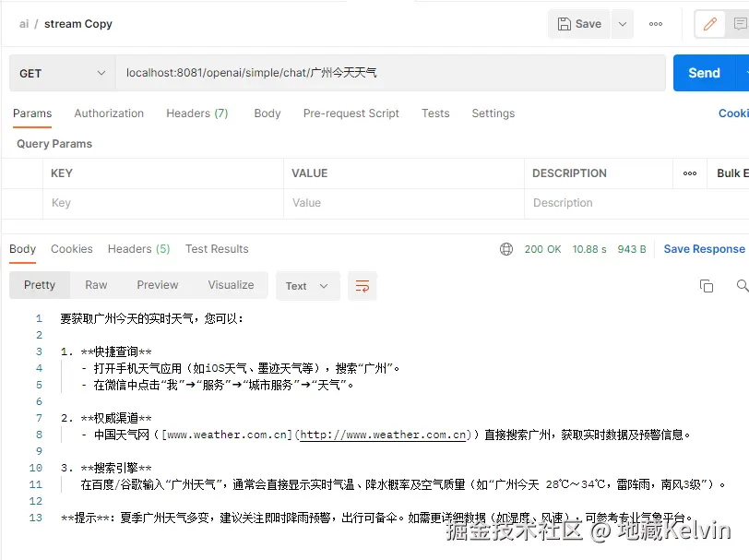
Task: Click the globe network information icon
Action: click(x=506, y=249)
